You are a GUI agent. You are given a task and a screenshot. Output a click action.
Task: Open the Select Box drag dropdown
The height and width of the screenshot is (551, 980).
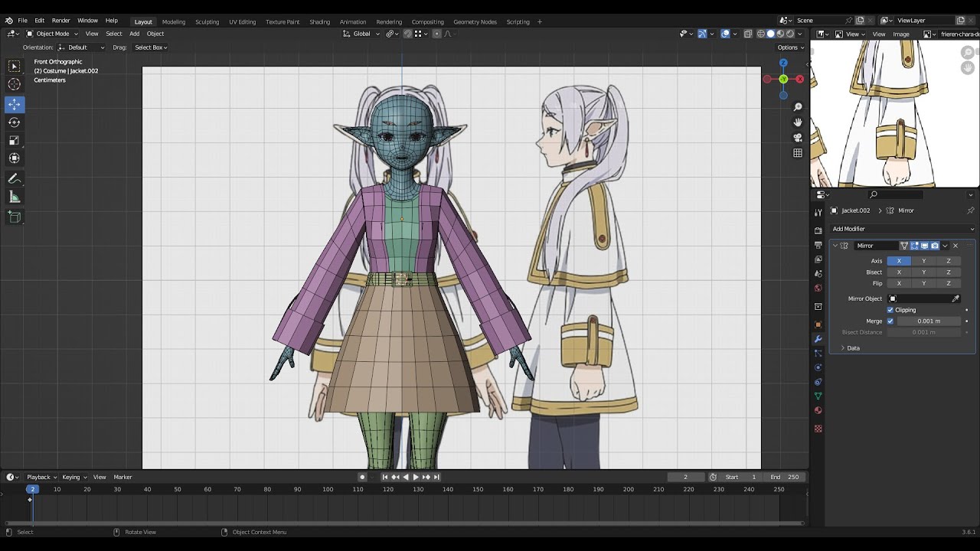click(x=151, y=47)
